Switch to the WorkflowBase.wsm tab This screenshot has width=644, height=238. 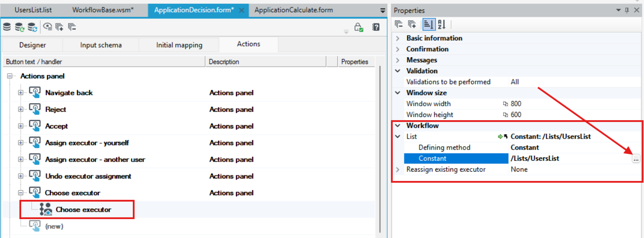click(x=103, y=10)
